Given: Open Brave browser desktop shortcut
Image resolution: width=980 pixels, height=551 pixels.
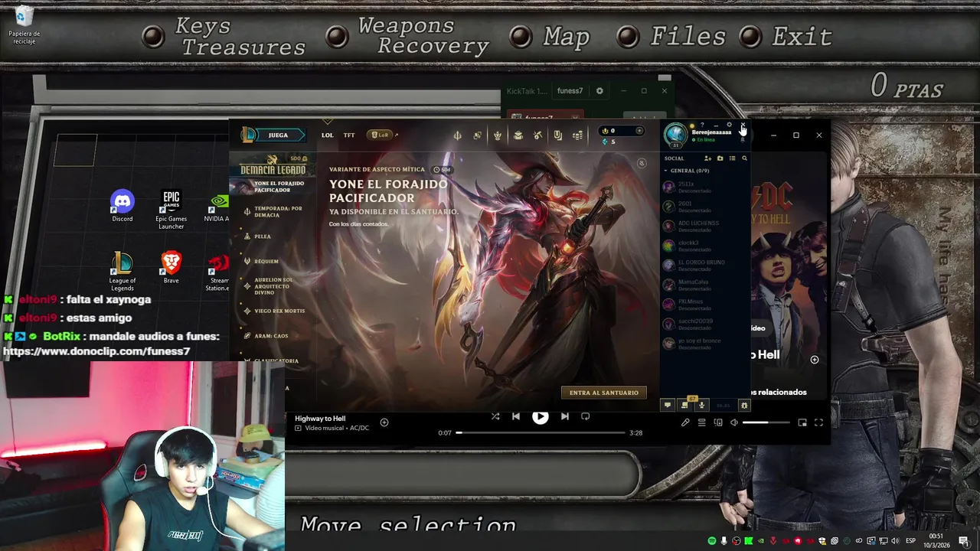Looking at the screenshot, I should pyautogui.click(x=171, y=269).
